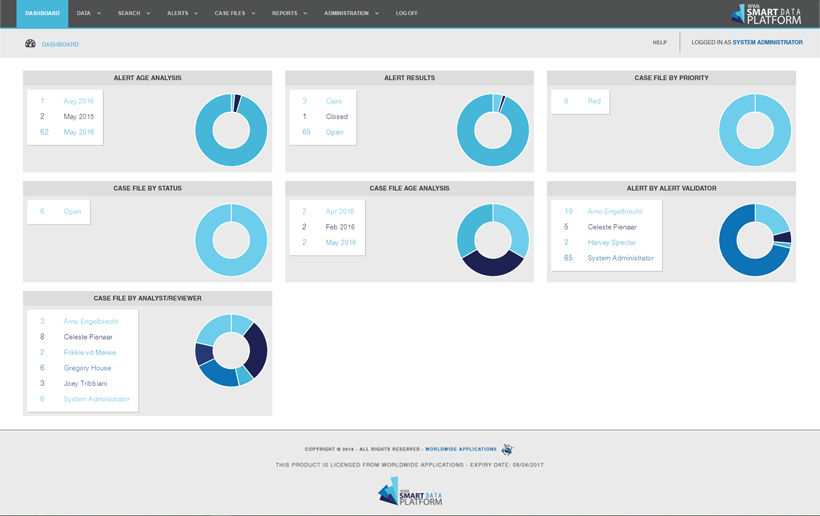Open the Help link
The image size is (820, 516).
tap(659, 43)
